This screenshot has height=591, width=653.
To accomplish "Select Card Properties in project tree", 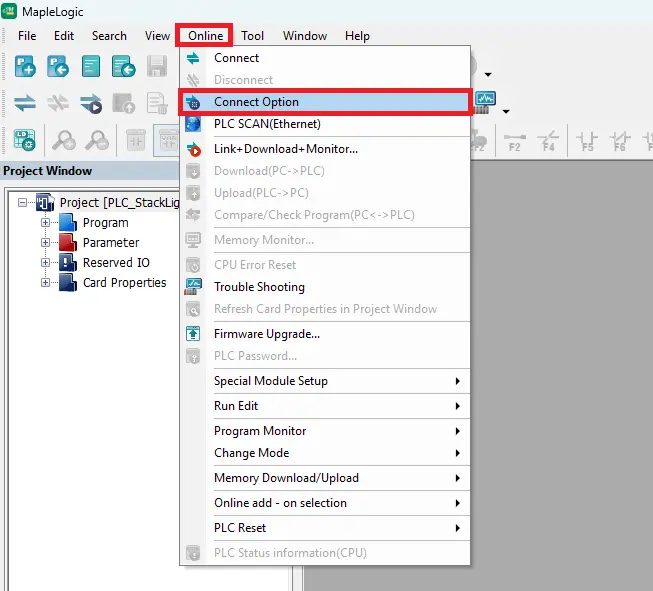I will click(125, 282).
